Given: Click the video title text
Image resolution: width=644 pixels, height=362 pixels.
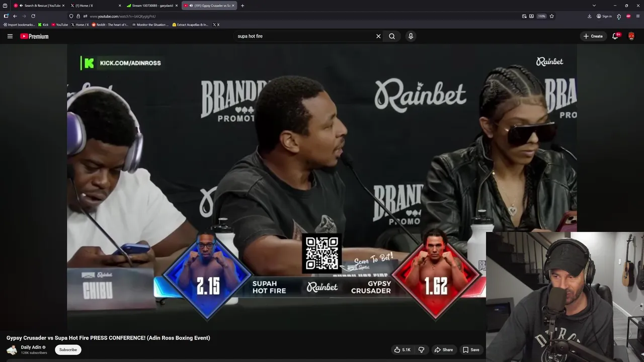Looking at the screenshot, I should coord(108,338).
